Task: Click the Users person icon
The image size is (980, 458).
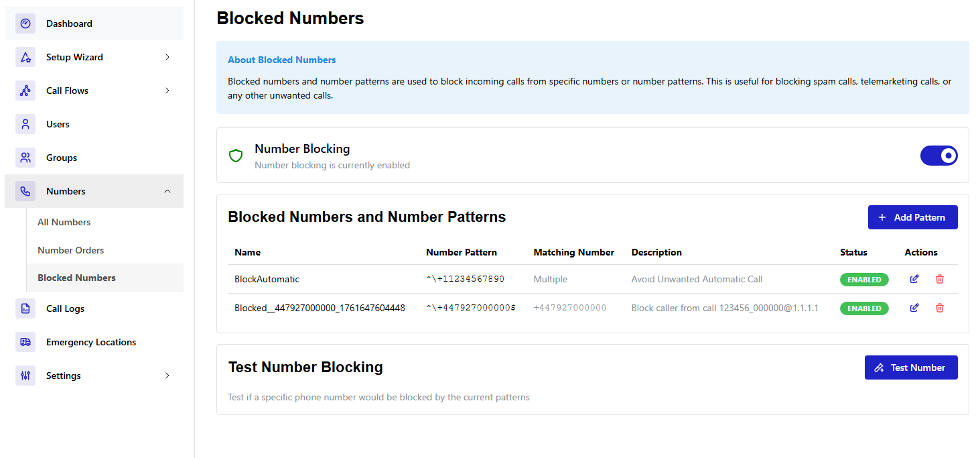Action: 25,124
